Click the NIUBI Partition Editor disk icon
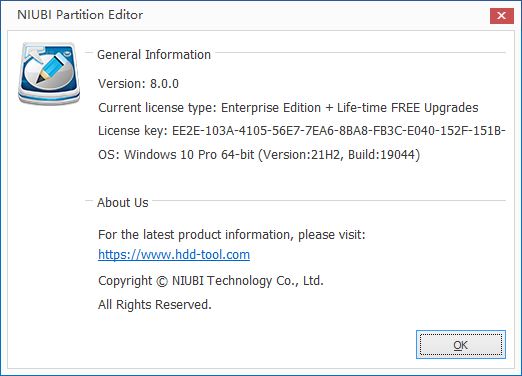The height and width of the screenshot is (376, 522). click(x=49, y=73)
